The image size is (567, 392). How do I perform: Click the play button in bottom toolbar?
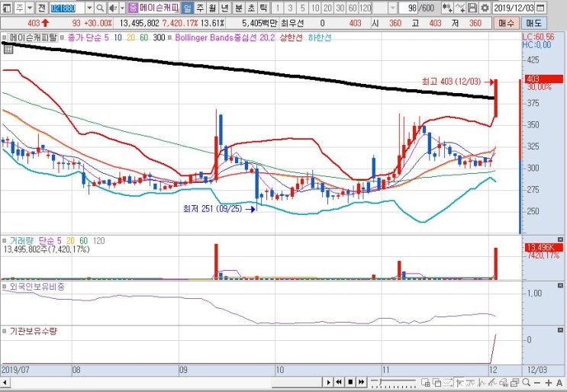coord(328,382)
